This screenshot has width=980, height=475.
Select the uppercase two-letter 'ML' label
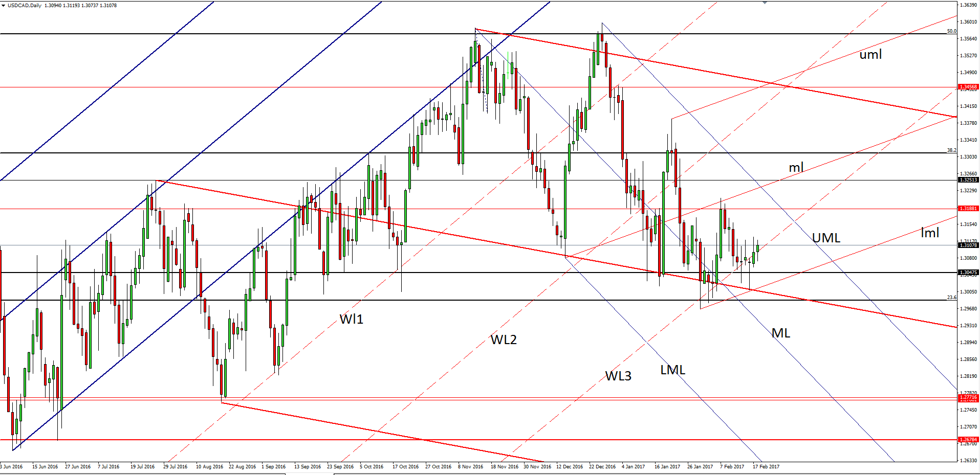coord(781,333)
